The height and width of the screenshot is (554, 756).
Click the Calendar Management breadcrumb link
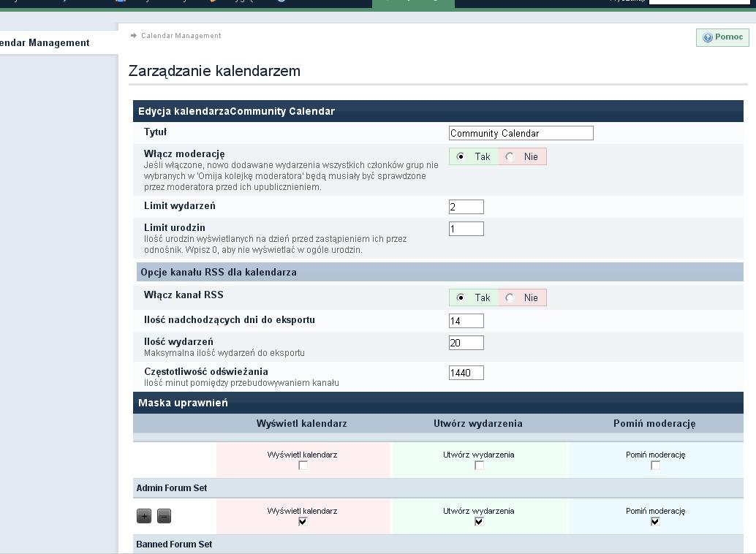point(181,36)
